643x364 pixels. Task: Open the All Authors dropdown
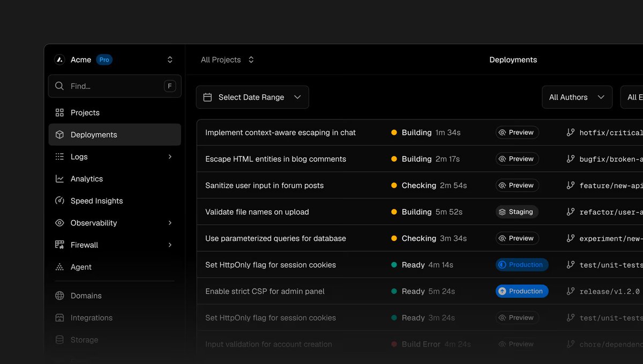point(577,97)
